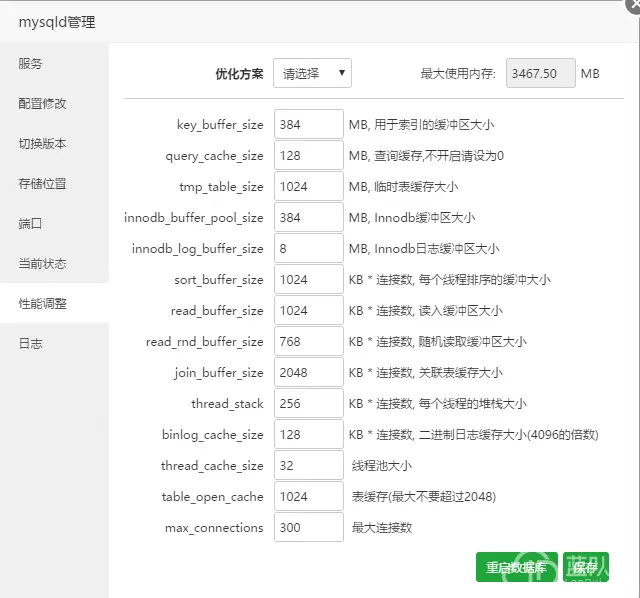Image resolution: width=640 pixels, height=598 pixels.
Task: Open the 优化方案 dropdown
Action: coord(312,73)
